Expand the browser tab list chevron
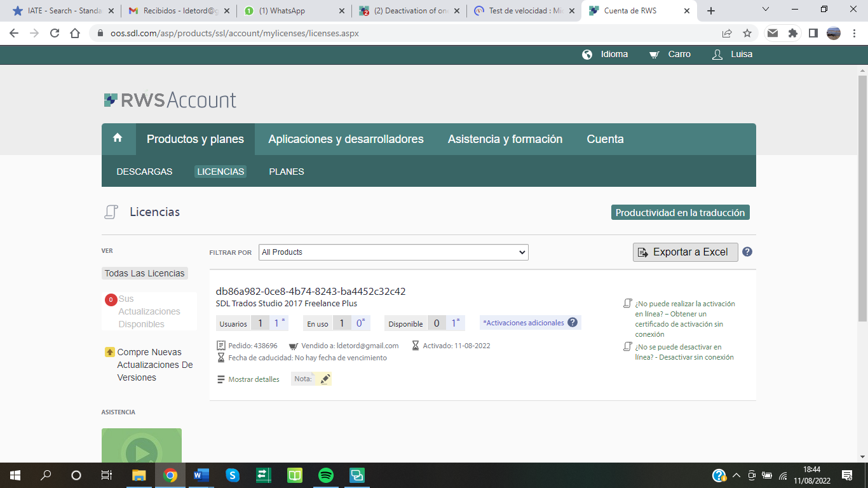Image resolution: width=868 pixels, height=488 pixels. point(765,10)
